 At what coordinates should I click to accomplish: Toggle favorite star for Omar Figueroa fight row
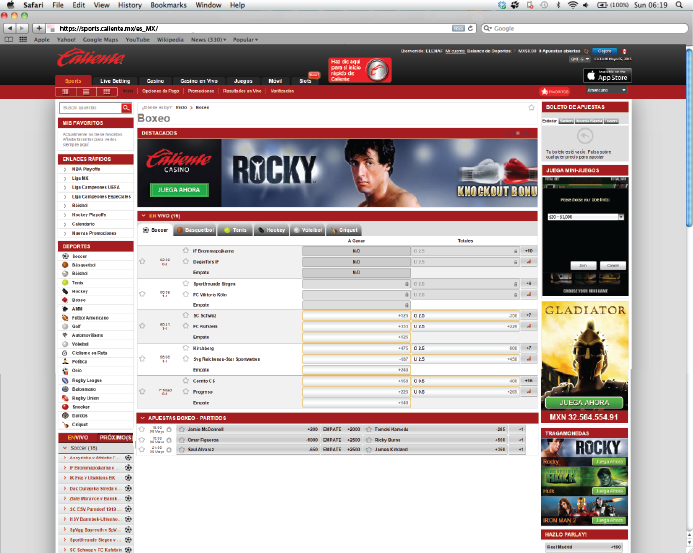click(142, 440)
